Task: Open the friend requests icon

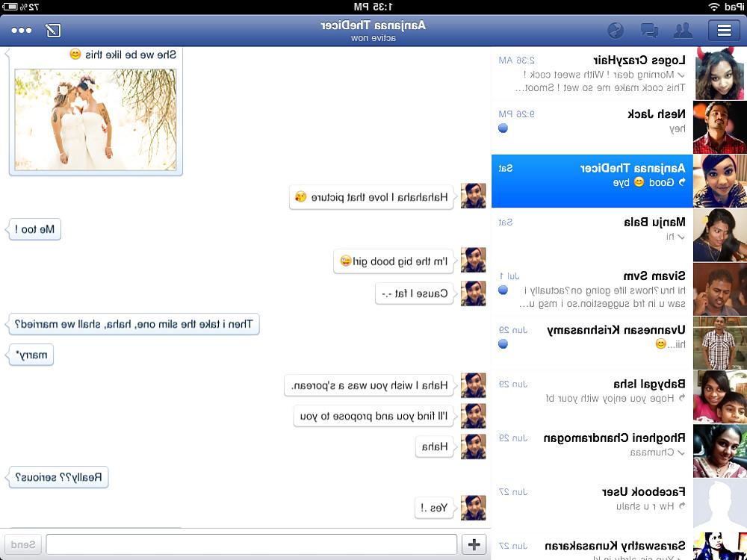Action: [x=683, y=31]
